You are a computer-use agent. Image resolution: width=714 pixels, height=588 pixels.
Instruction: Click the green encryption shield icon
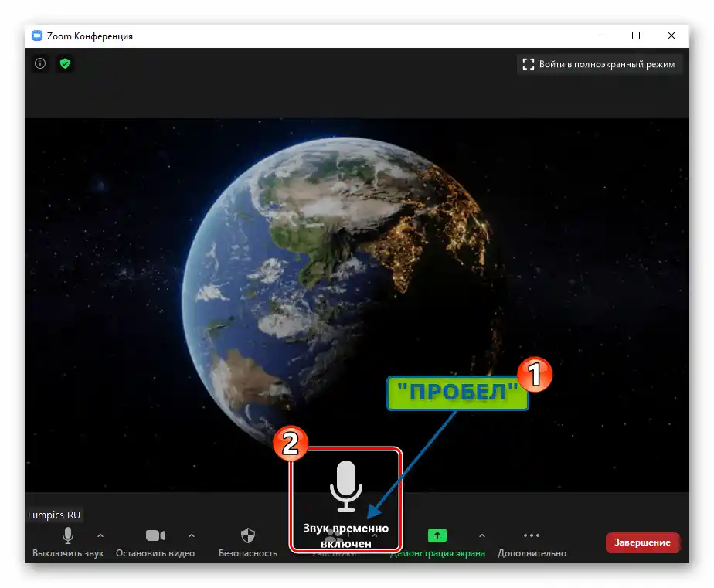[65, 63]
